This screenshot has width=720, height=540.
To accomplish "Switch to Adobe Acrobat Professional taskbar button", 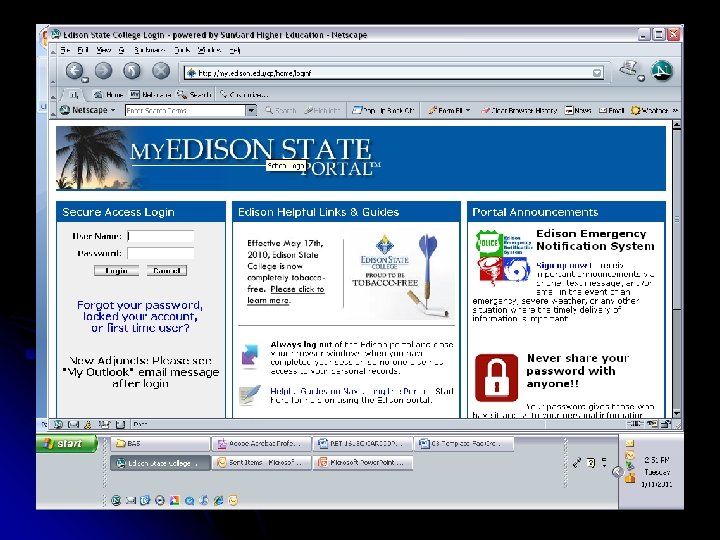I will (261, 444).
